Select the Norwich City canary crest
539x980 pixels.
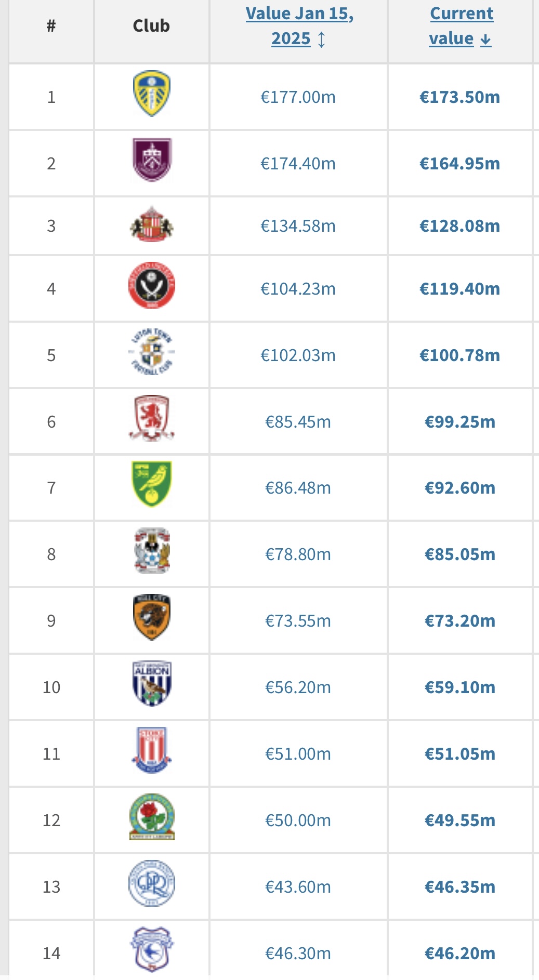point(151,484)
